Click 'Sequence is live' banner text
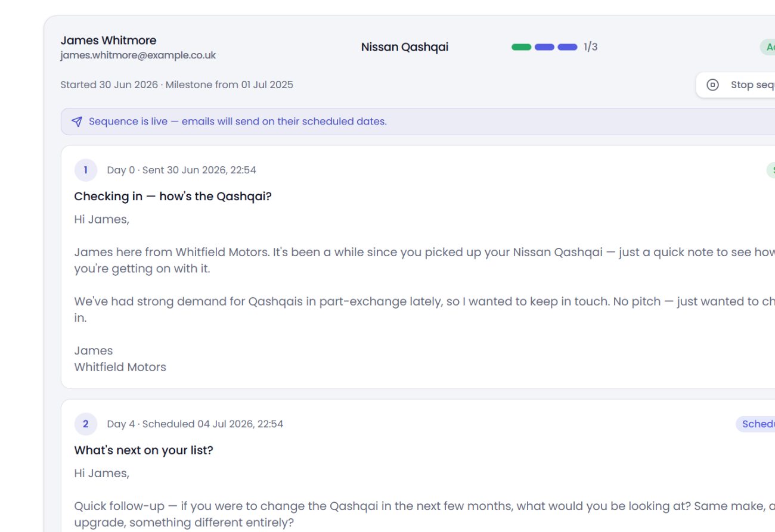 238,122
